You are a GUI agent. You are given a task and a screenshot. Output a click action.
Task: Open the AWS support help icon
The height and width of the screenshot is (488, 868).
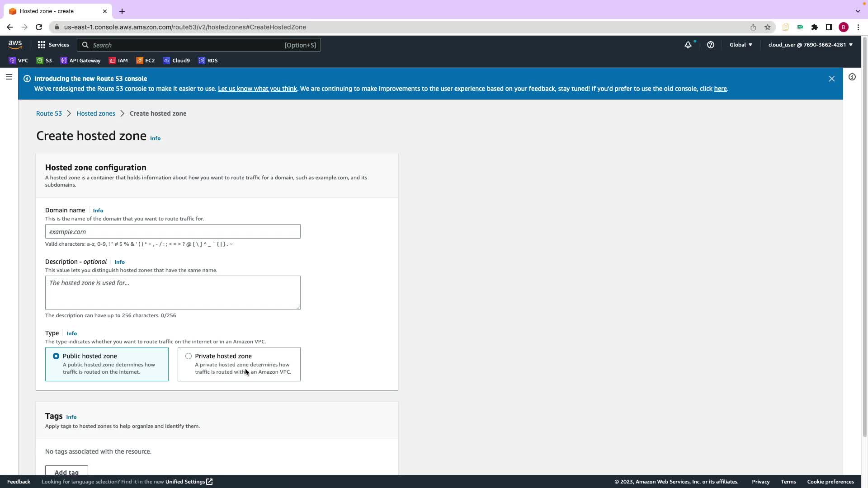pos(711,45)
